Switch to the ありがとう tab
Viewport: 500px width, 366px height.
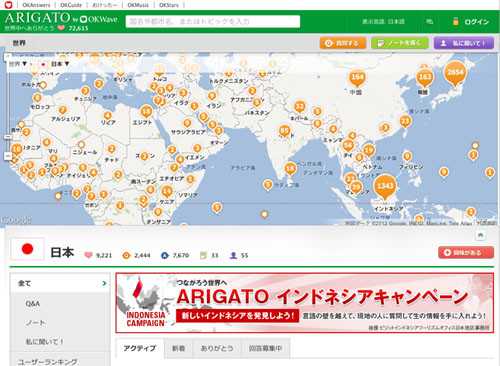click(217, 348)
